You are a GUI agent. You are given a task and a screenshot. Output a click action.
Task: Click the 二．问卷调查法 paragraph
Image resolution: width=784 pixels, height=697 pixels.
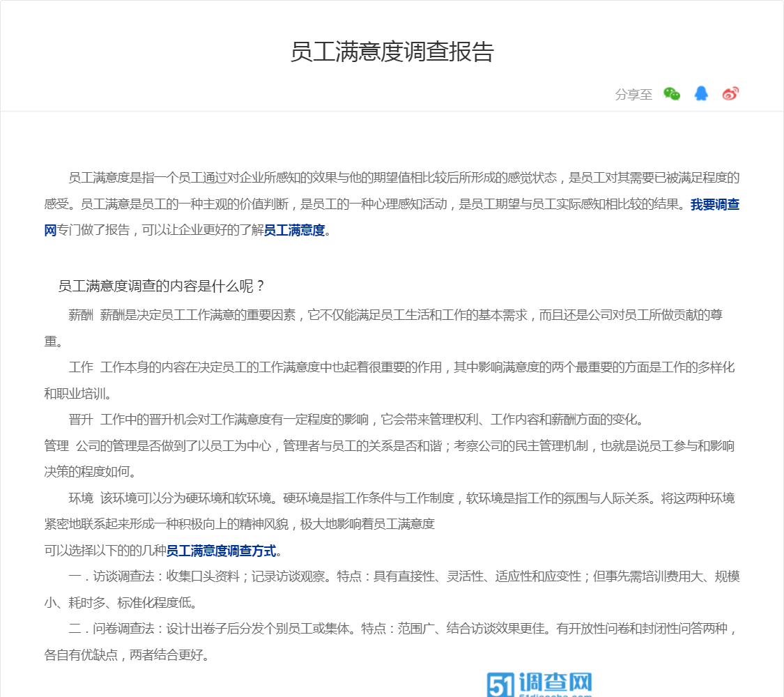click(392, 641)
